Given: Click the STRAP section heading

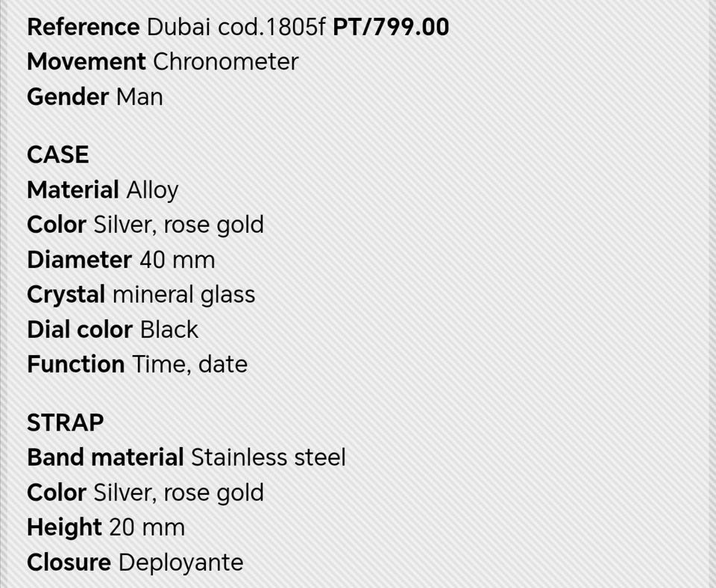Looking at the screenshot, I should [x=66, y=422].
